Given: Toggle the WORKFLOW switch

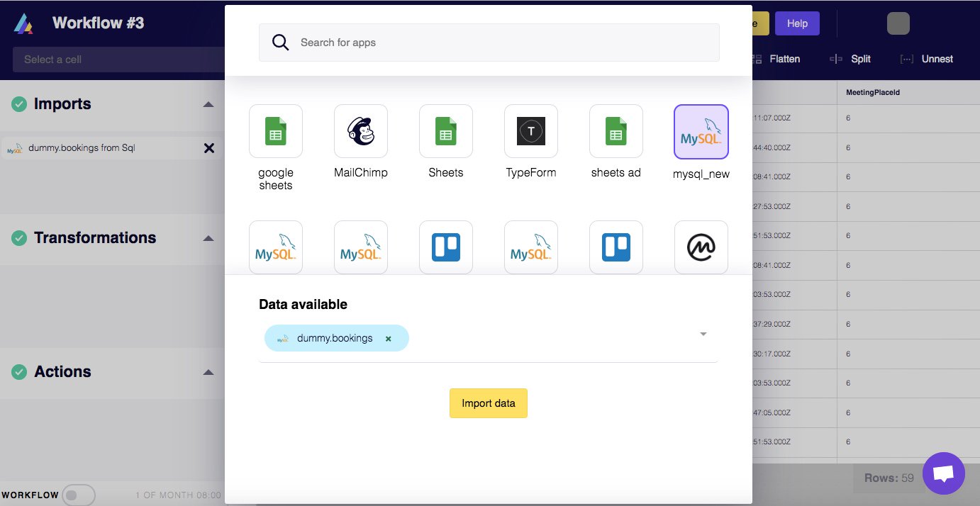Looking at the screenshot, I should point(78,495).
